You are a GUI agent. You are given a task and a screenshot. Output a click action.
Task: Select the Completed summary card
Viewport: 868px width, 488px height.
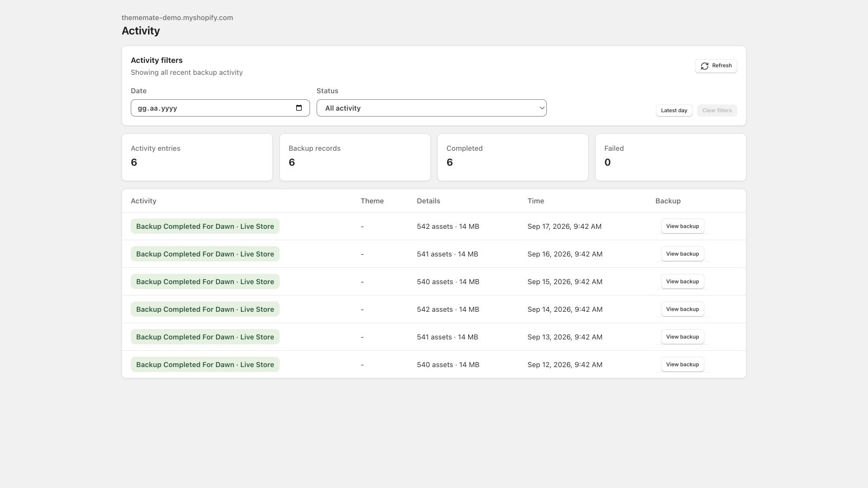[513, 157]
